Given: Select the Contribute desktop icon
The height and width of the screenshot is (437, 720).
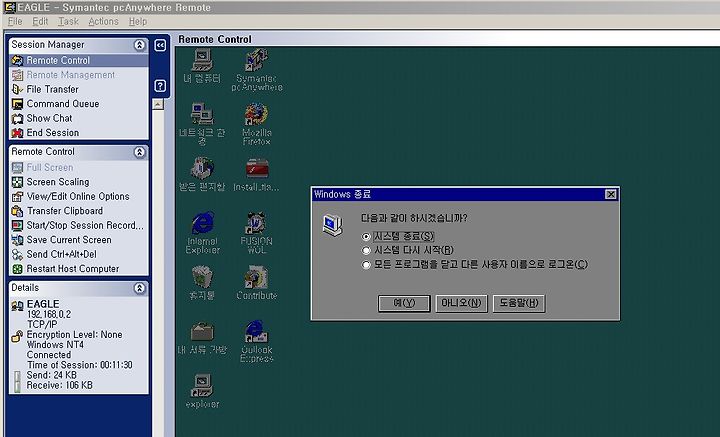Looking at the screenshot, I should (257, 283).
